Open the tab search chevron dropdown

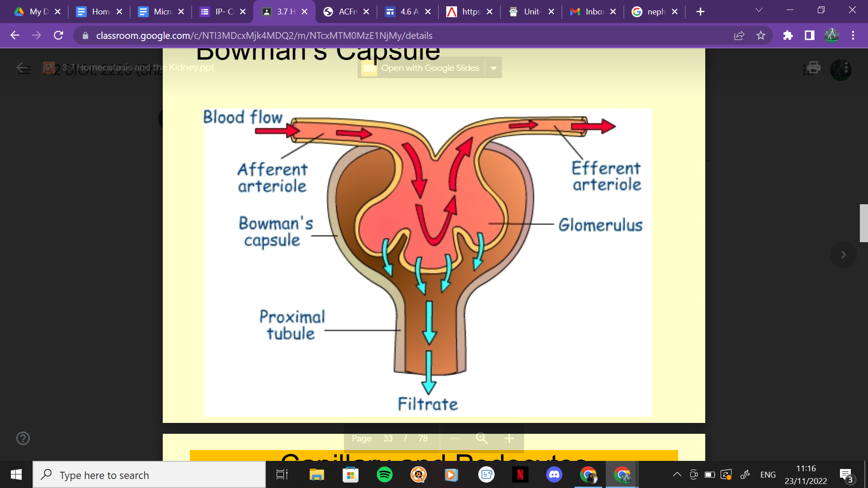pos(759,10)
